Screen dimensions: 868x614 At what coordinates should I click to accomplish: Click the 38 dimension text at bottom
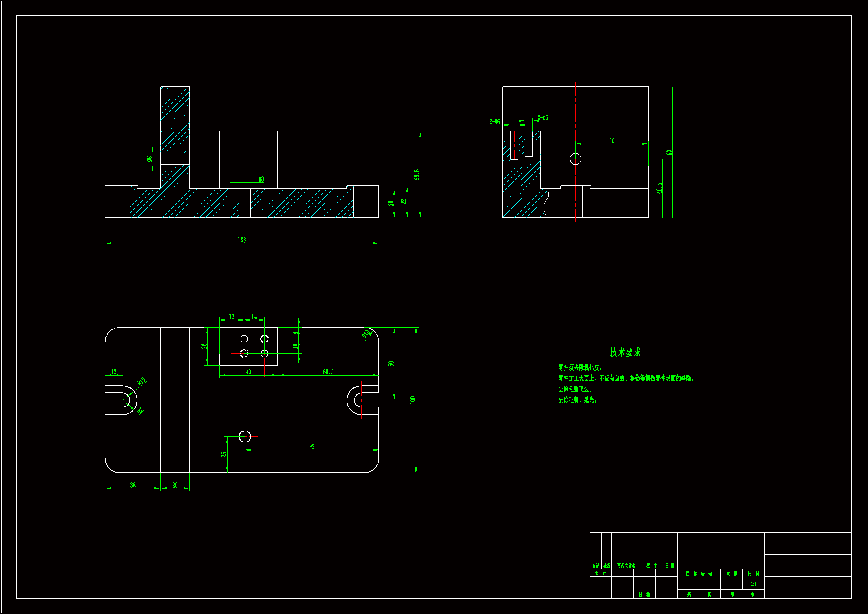tap(133, 485)
